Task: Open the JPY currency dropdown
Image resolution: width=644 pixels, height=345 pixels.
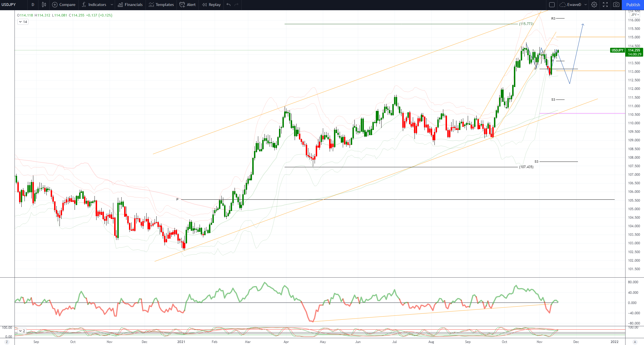Action: [635, 15]
